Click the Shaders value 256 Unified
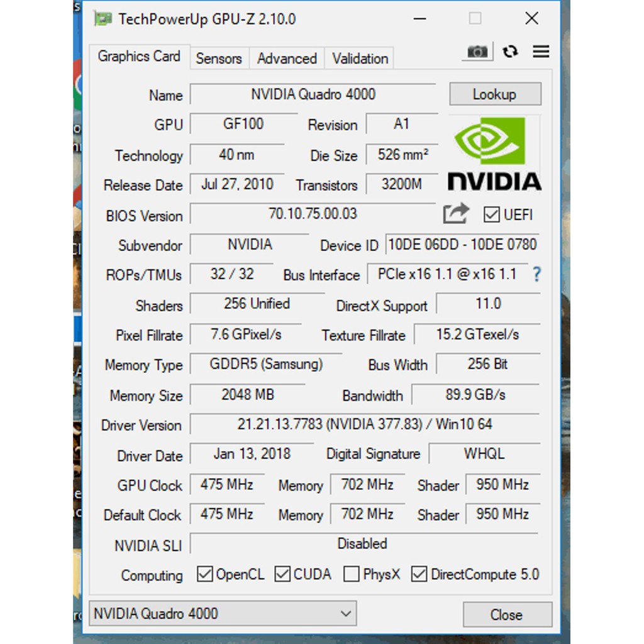Screen dimensions: 644x644 coord(257,304)
